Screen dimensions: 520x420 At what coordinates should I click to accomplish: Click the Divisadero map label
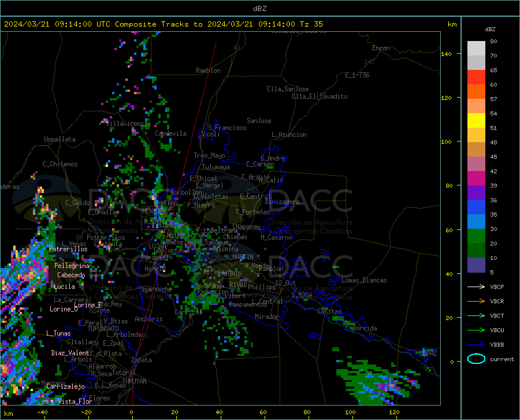282,202
